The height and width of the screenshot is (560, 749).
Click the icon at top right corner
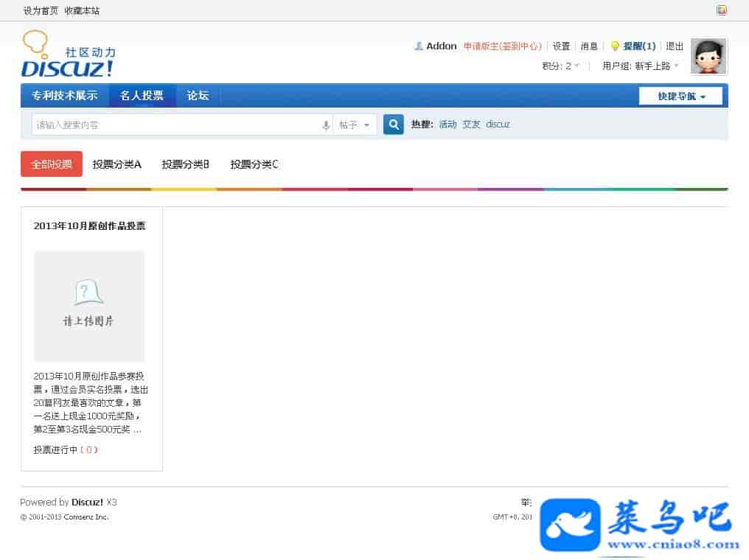click(721, 10)
